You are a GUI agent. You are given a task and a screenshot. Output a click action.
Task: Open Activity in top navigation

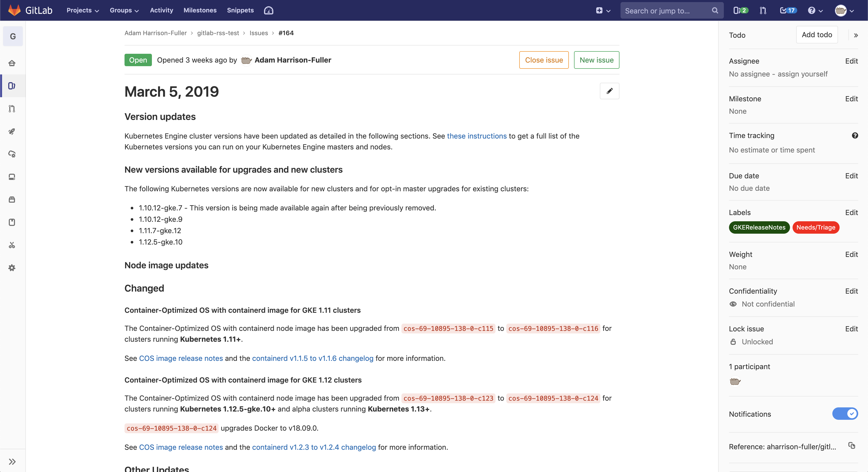click(161, 10)
